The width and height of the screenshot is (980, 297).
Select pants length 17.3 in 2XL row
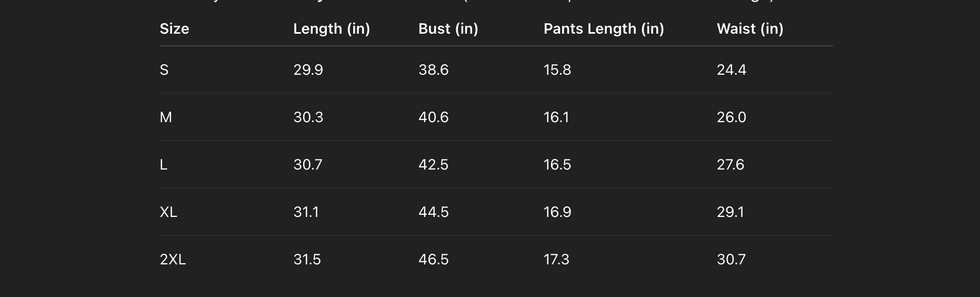[556, 260]
